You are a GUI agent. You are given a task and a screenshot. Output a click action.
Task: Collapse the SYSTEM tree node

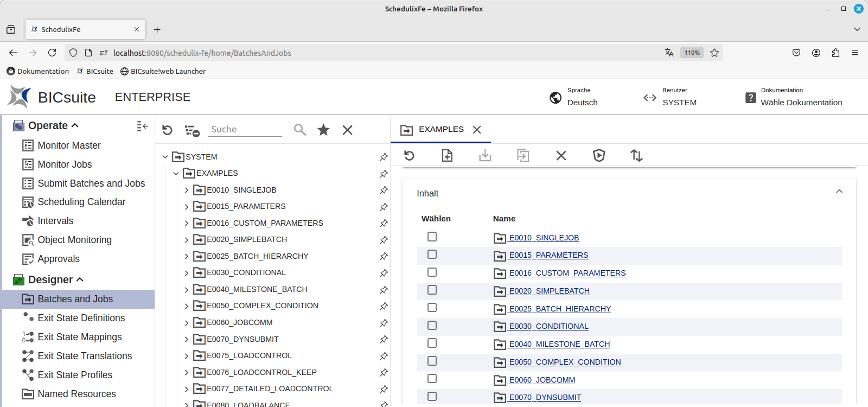coord(165,157)
